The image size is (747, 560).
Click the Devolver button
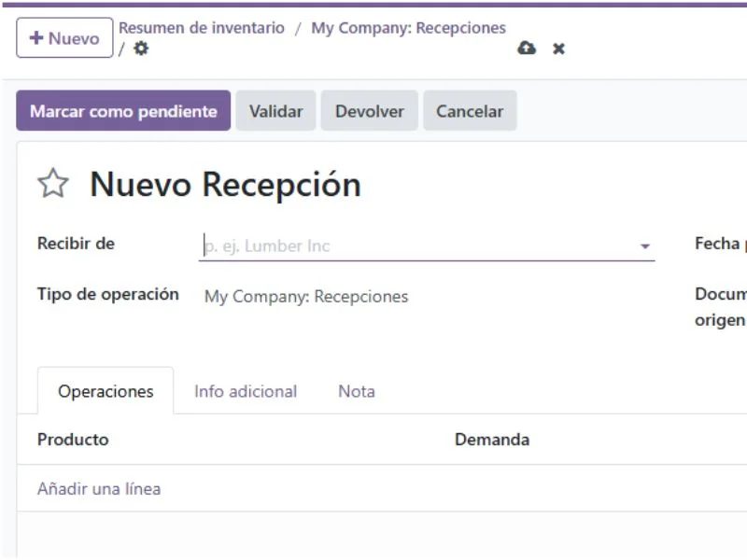[x=370, y=110]
